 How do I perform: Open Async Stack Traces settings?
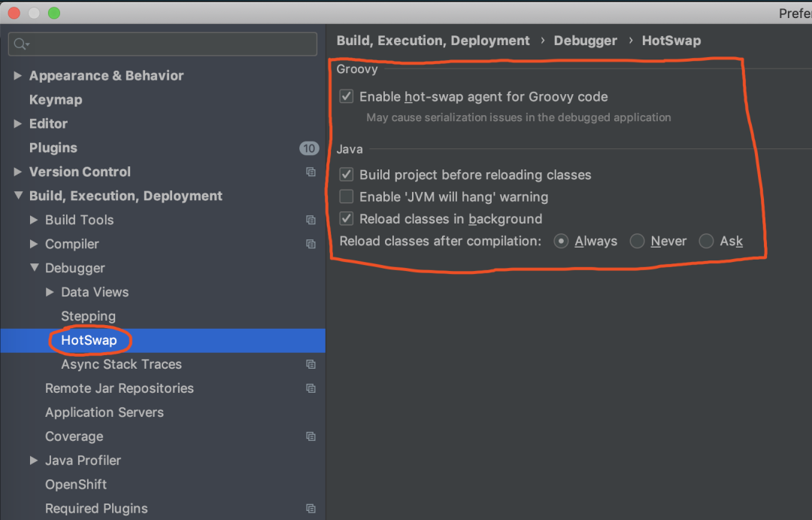coord(121,364)
